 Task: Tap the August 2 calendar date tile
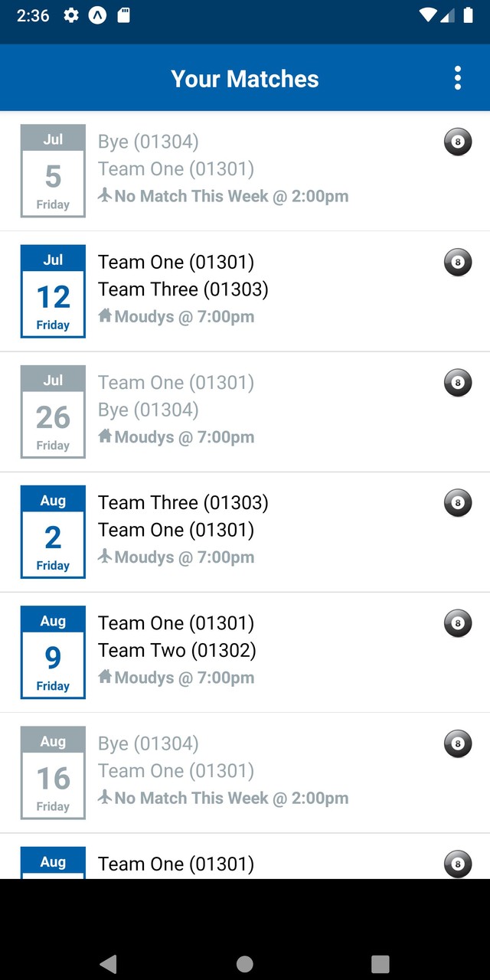pyautogui.click(x=52, y=531)
